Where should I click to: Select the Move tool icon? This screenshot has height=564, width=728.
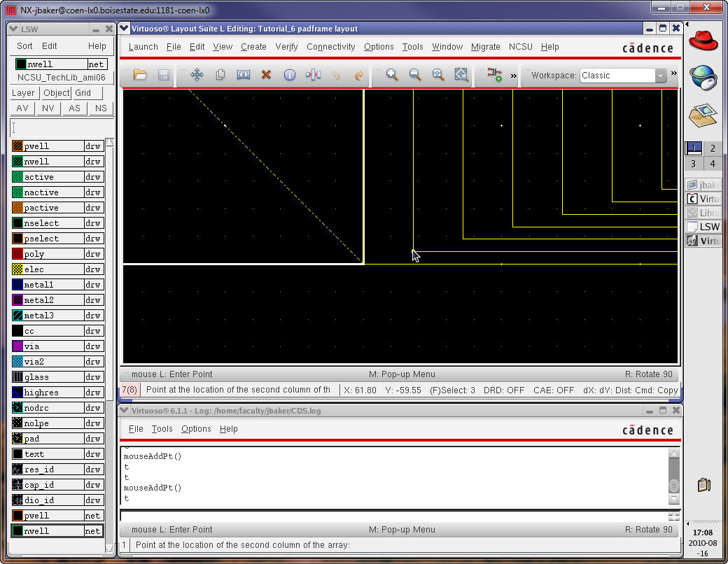(197, 75)
